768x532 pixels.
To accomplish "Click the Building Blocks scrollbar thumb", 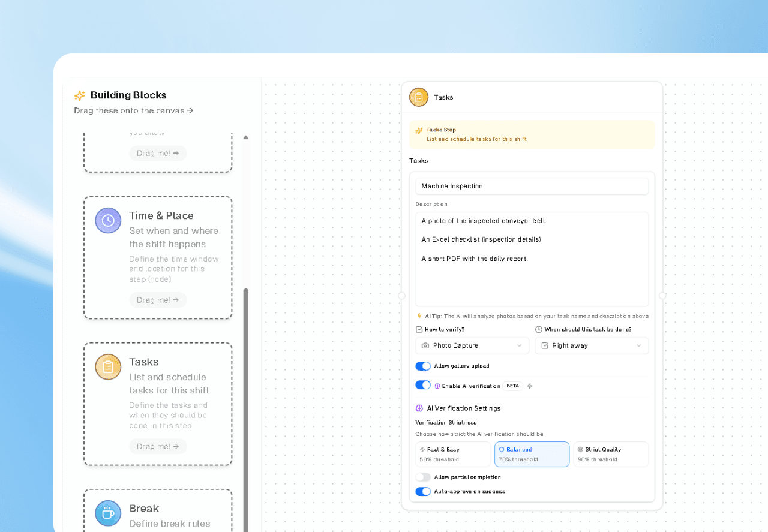I will tap(246, 410).
